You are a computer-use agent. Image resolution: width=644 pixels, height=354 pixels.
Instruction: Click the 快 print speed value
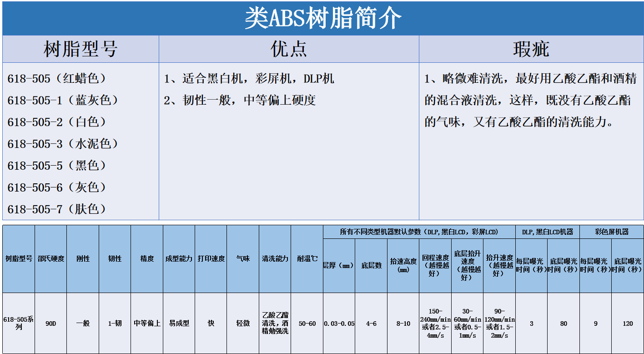pos(211,324)
